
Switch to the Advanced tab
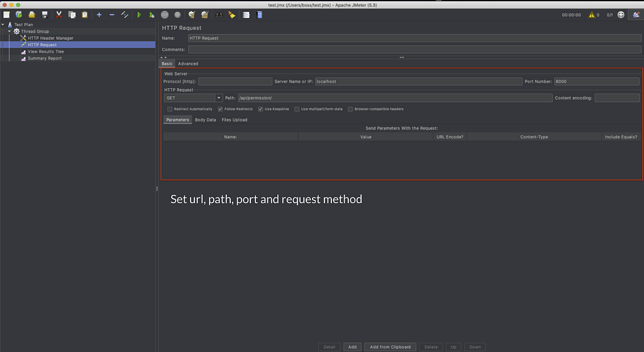pos(188,63)
